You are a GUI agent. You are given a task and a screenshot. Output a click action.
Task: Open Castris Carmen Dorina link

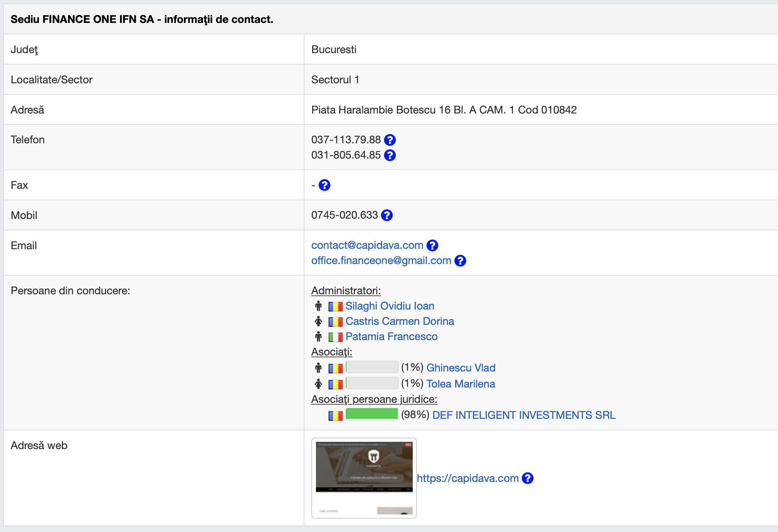(399, 321)
